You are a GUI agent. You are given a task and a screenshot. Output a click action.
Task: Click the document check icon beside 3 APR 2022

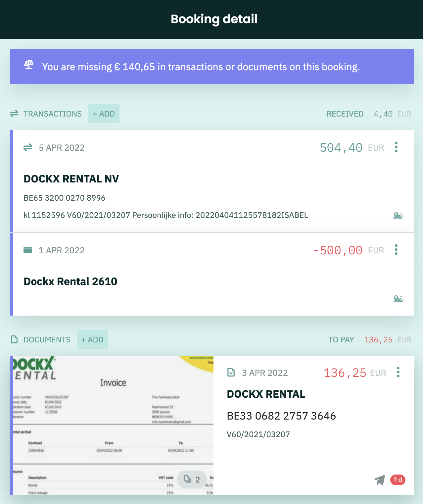click(x=231, y=373)
